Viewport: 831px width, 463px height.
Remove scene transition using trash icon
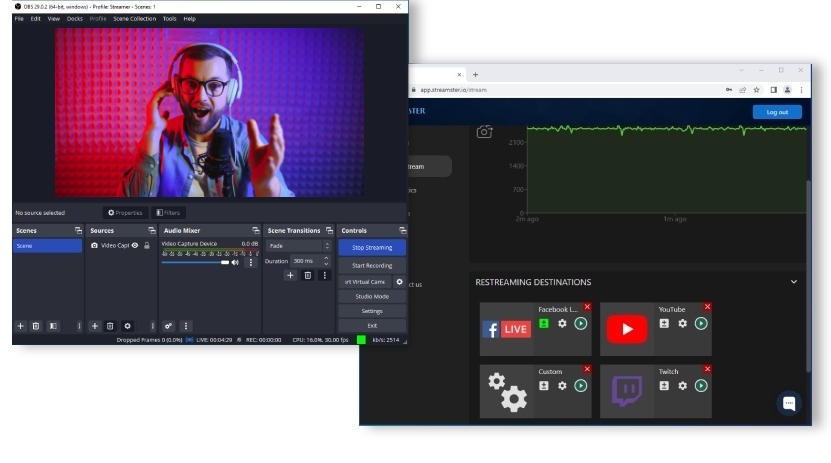pyautogui.click(x=307, y=275)
